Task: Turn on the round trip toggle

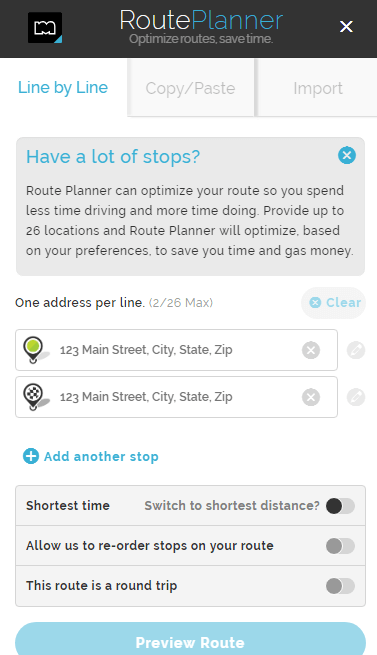Action: [340, 586]
